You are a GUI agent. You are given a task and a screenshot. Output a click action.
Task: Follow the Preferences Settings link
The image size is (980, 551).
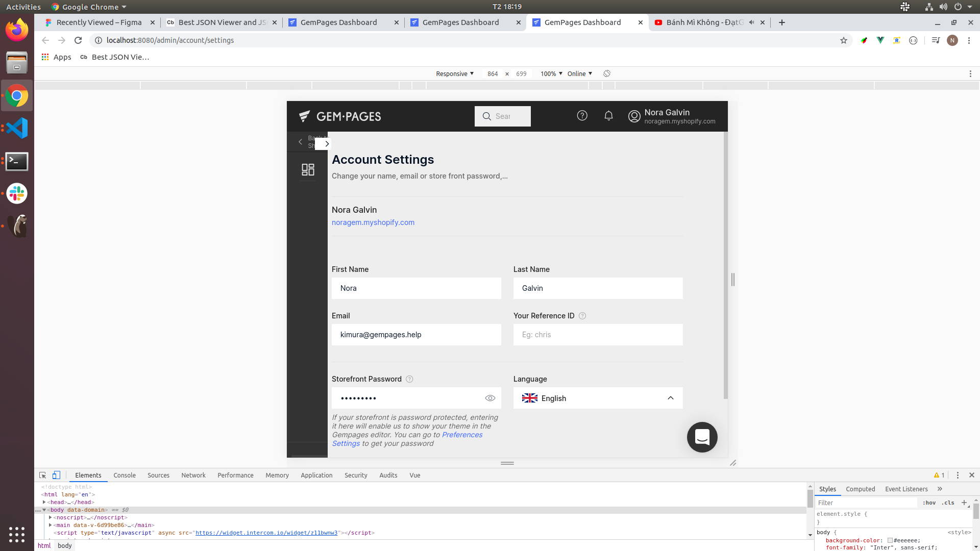pyautogui.click(x=407, y=439)
